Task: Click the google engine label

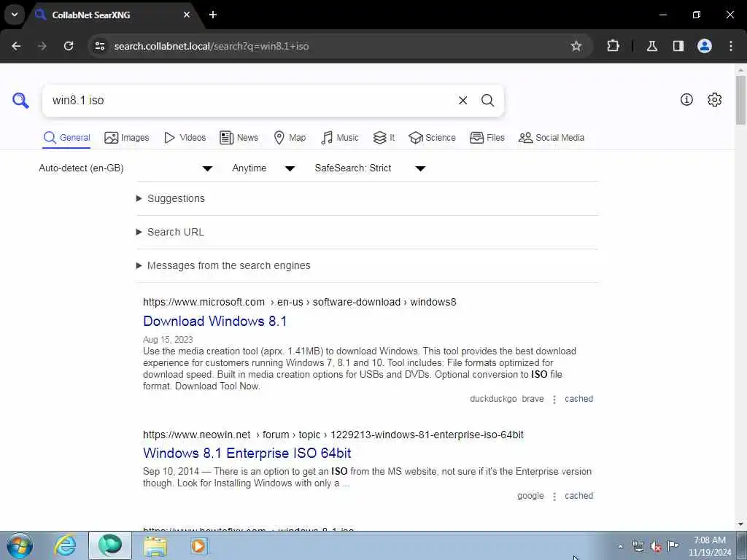Action: coord(530,496)
